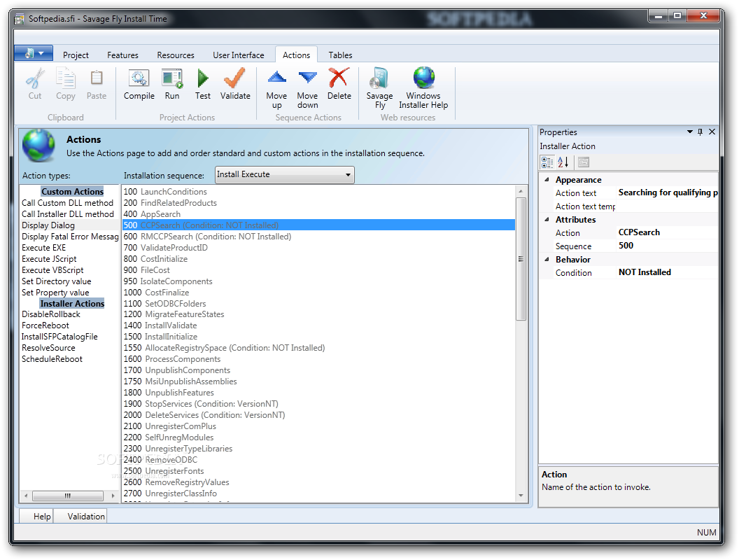The height and width of the screenshot is (560, 739).
Task: Edit the Action value CCPSearch
Action: coord(666,232)
